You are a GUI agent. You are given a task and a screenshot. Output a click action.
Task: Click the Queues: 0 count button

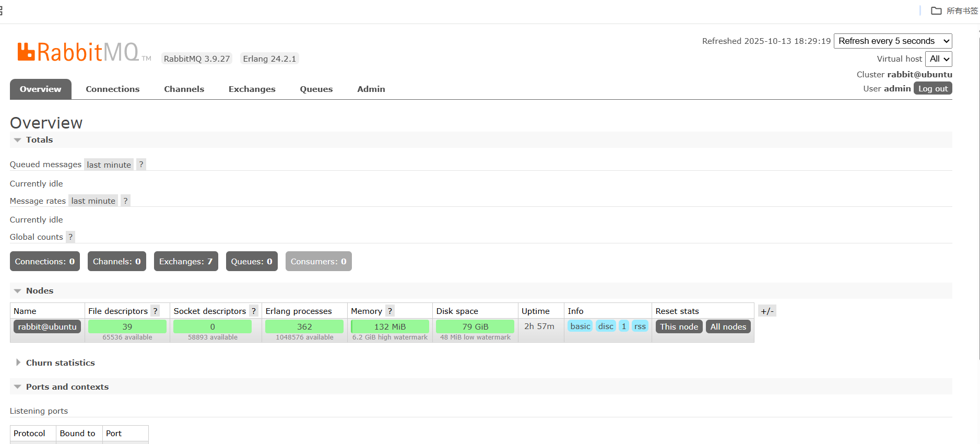tap(252, 261)
